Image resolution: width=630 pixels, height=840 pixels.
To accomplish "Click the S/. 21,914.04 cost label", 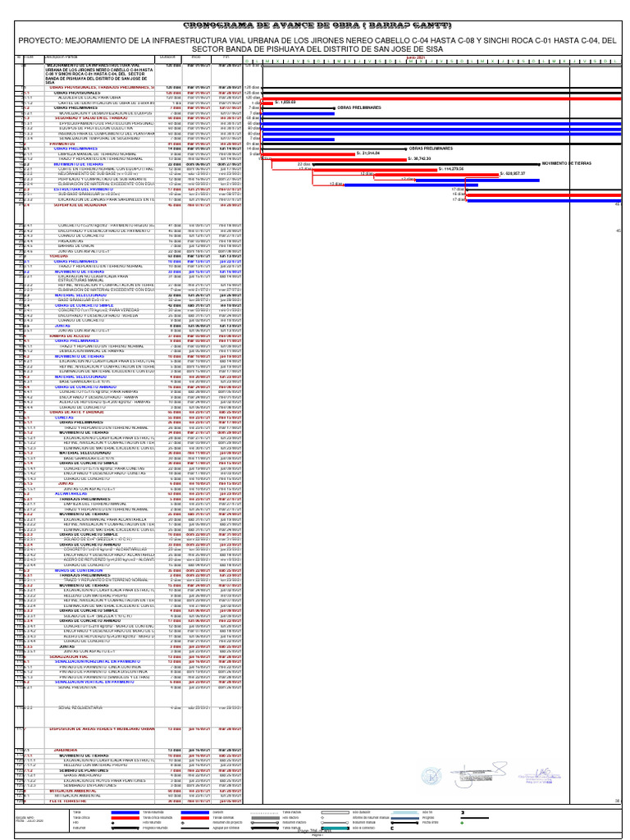I will coord(368,153).
